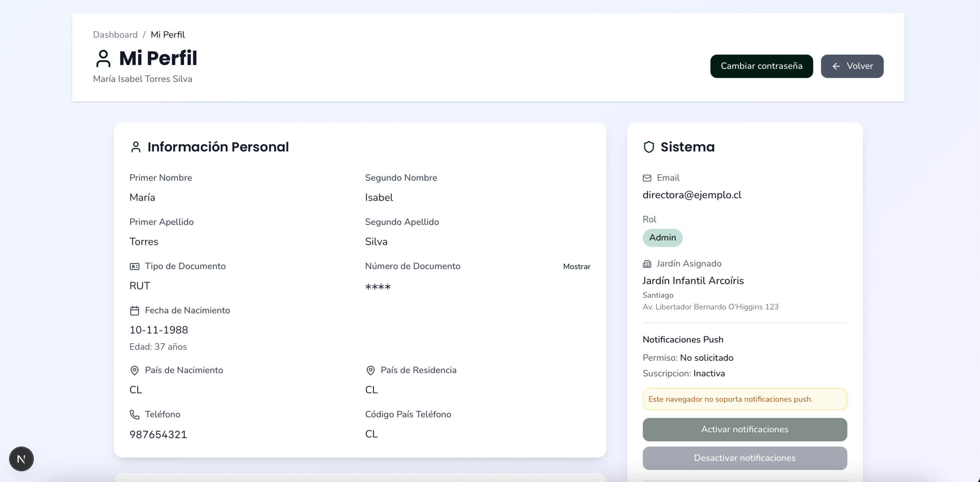Go back with the Volver button
The width and height of the screenshot is (980, 482).
pyautogui.click(x=852, y=66)
